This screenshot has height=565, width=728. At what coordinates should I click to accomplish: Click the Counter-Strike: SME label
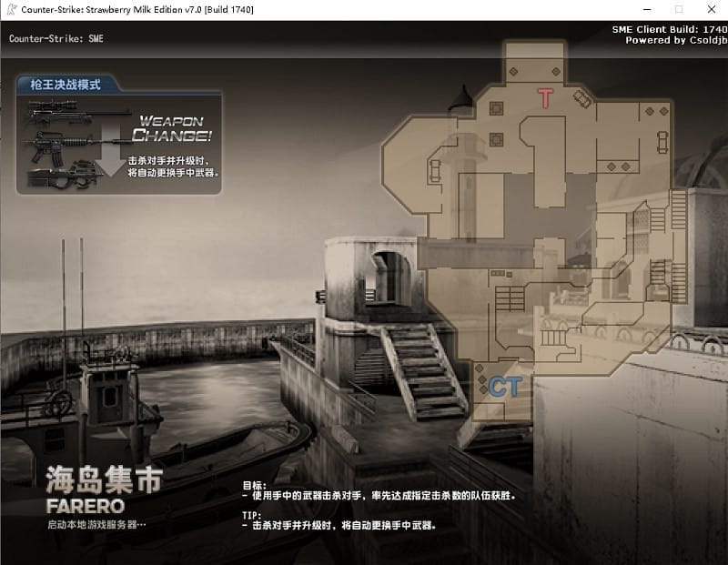[56, 38]
